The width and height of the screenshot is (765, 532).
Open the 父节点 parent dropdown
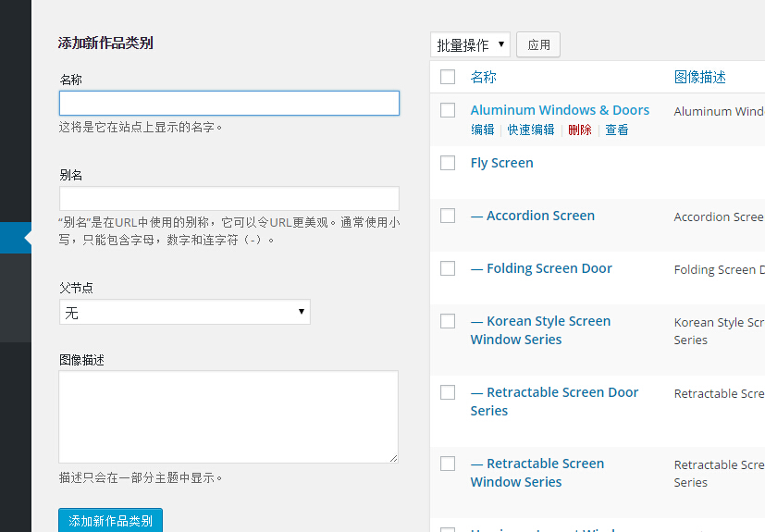point(184,313)
